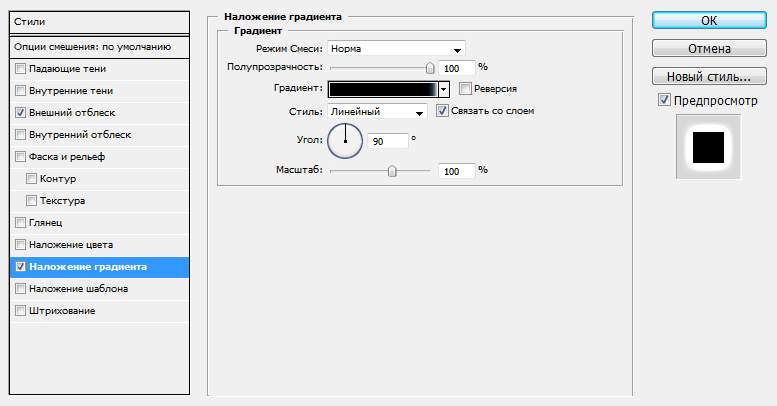Click the Отмена button
Screen dimensions: 777x406
click(x=709, y=49)
